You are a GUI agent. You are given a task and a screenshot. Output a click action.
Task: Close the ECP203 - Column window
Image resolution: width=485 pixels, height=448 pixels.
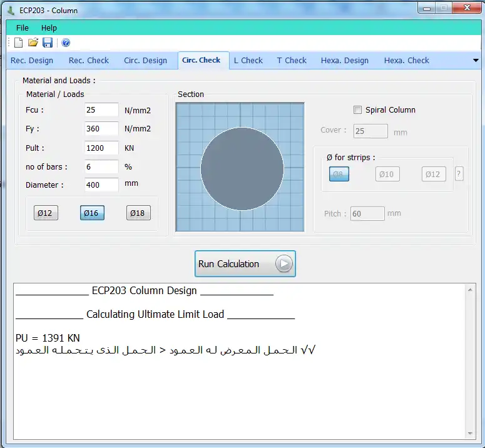point(467,8)
